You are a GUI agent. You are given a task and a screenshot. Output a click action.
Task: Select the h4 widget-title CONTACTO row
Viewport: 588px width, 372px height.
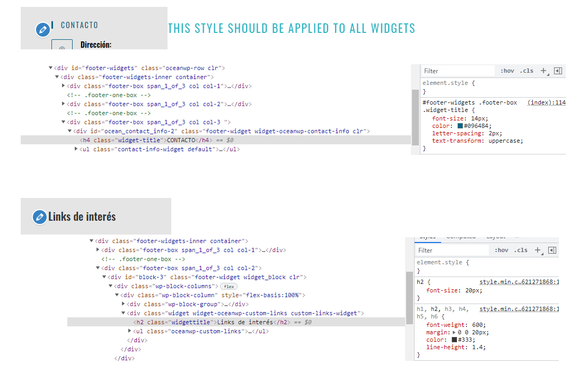[216, 140]
